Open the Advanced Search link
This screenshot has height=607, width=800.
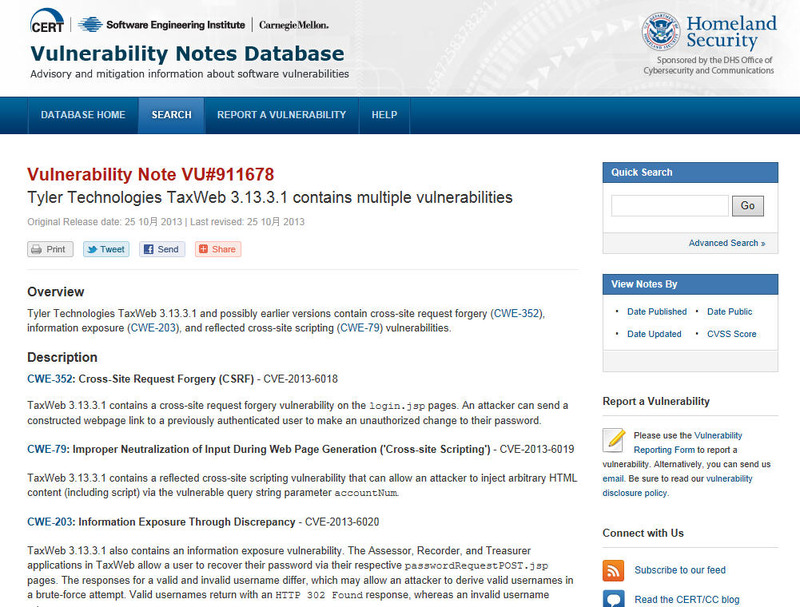click(726, 243)
